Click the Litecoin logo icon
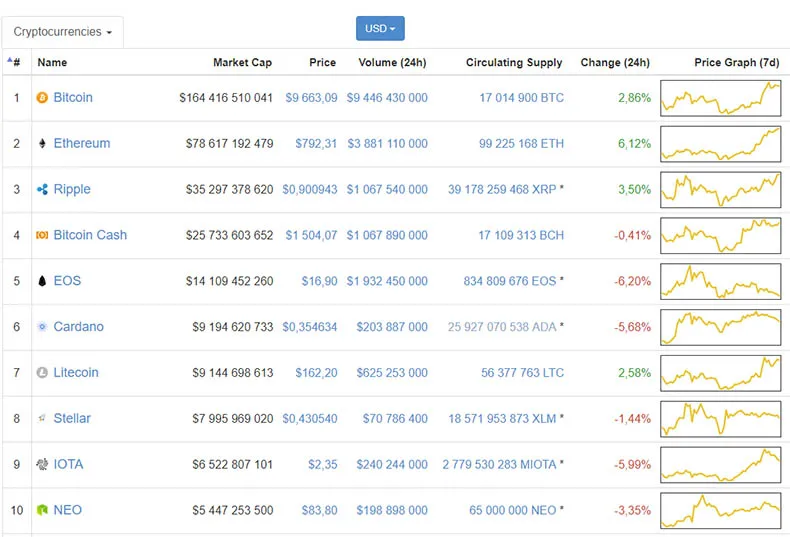Screen dimensions: 790x537 pyautogui.click(x=42, y=373)
